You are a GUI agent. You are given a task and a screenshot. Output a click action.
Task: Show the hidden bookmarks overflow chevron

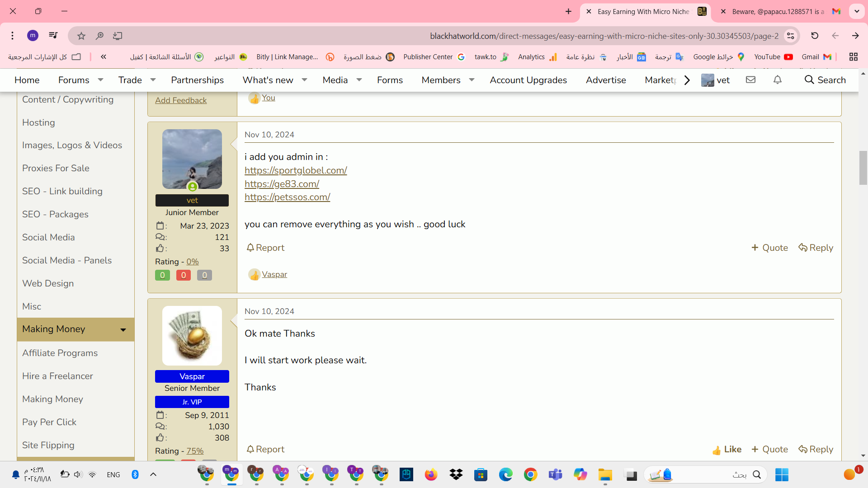[x=104, y=57]
